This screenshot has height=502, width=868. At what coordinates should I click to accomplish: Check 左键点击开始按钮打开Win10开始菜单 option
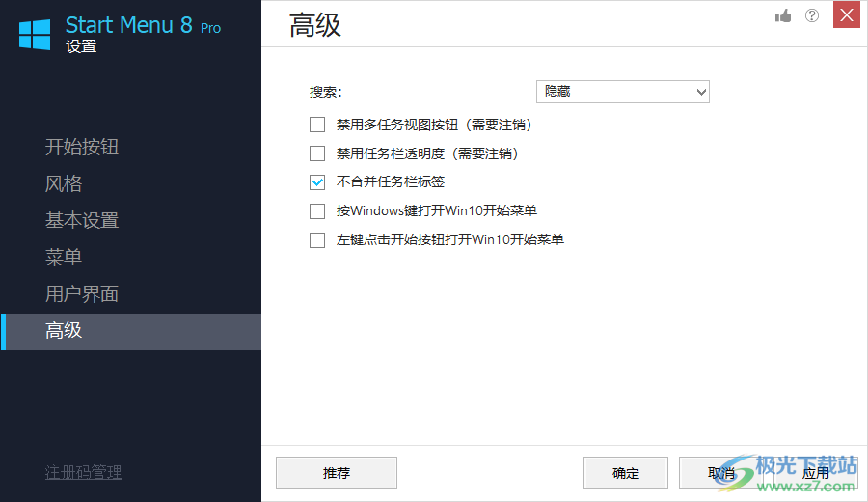pos(317,240)
